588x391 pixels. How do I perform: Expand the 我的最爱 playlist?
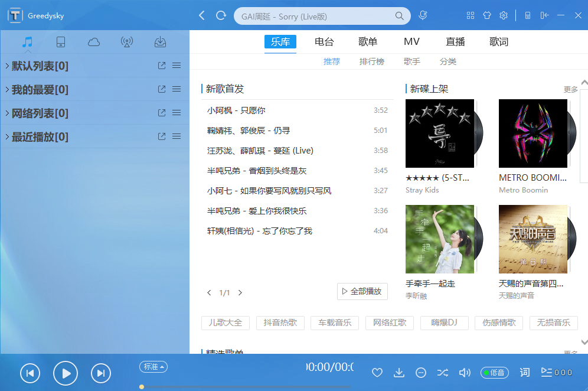(7, 89)
